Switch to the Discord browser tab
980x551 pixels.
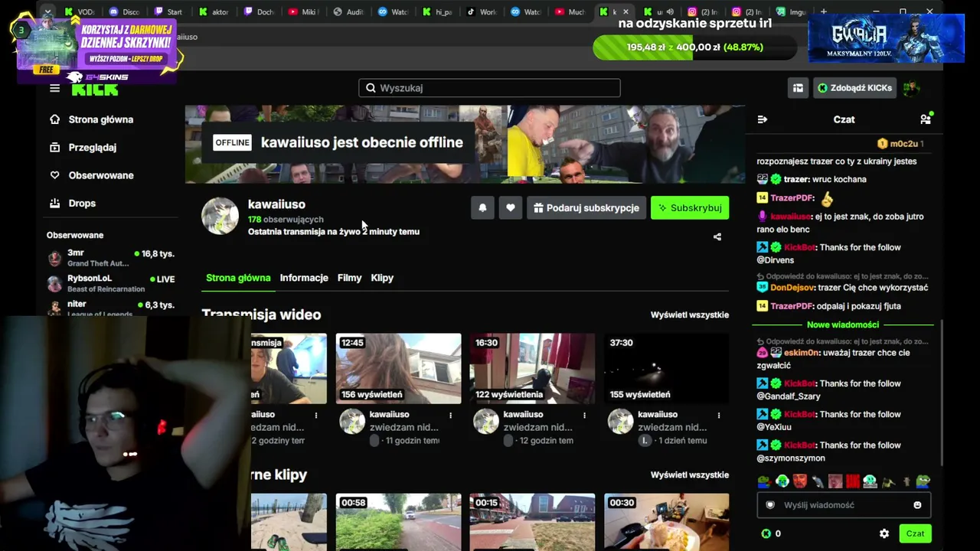pos(124,12)
